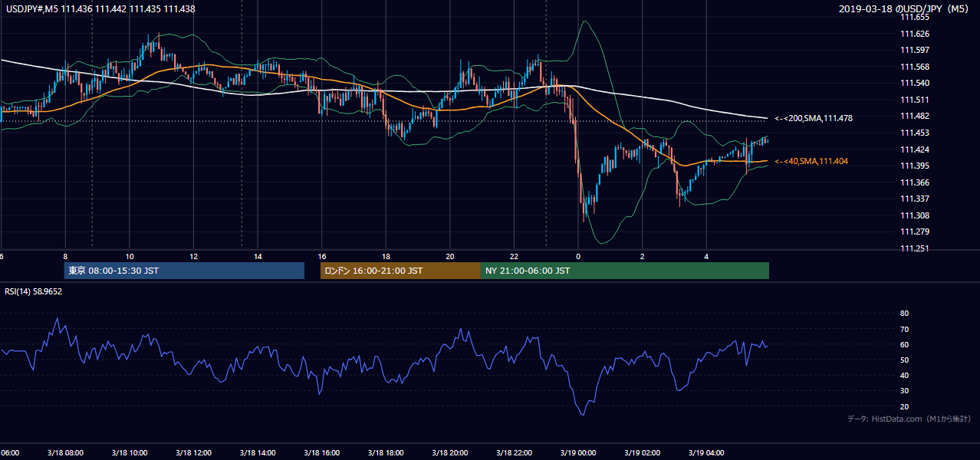The height and width of the screenshot is (460, 980).
Task: Click price axis value 111.366
Action: [916, 182]
